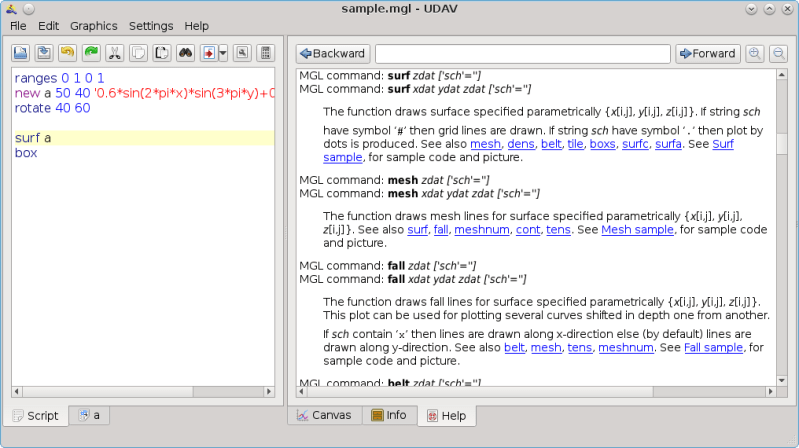799x448 pixels.
Task: Select the Help tab
Action: [447, 416]
